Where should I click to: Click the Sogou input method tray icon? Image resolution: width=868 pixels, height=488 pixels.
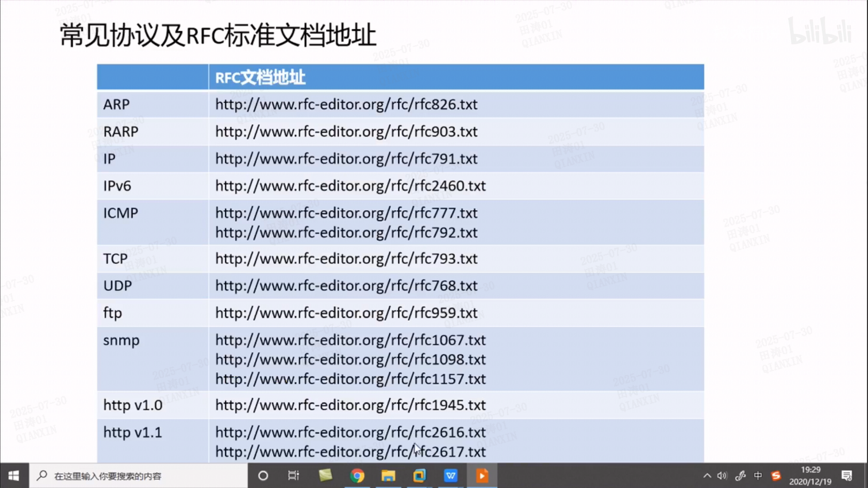[776, 476]
